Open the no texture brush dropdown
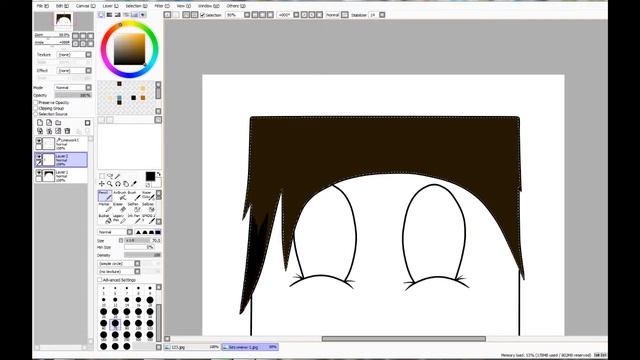The width and height of the screenshot is (640, 360). click(x=119, y=271)
